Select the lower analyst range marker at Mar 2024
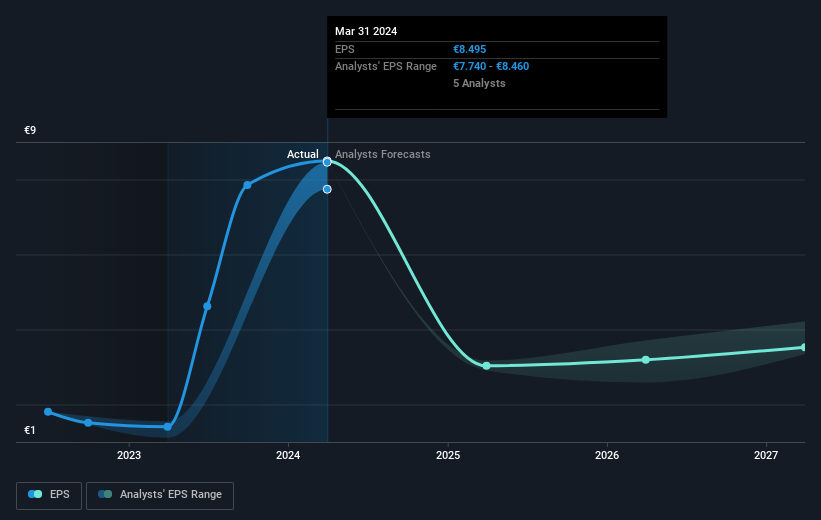Screen dimensions: 821x520 (x=327, y=189)
